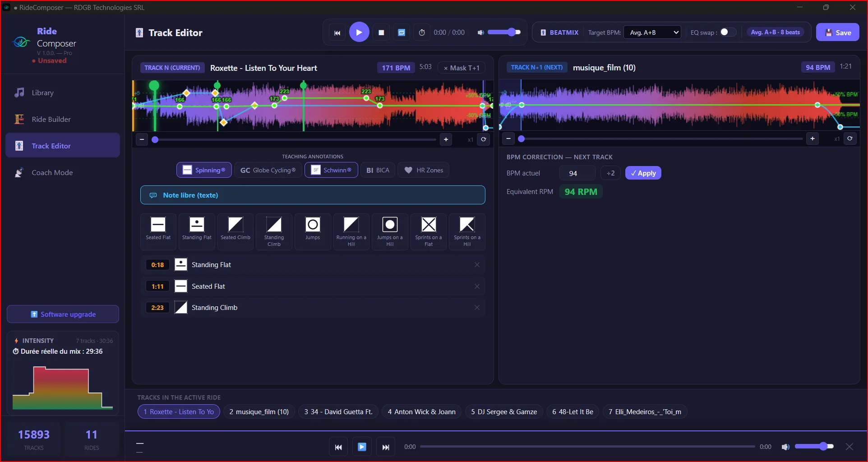Toggle the EQ swap switch
This screenshot has width=868, height=462.
(728, 32)
